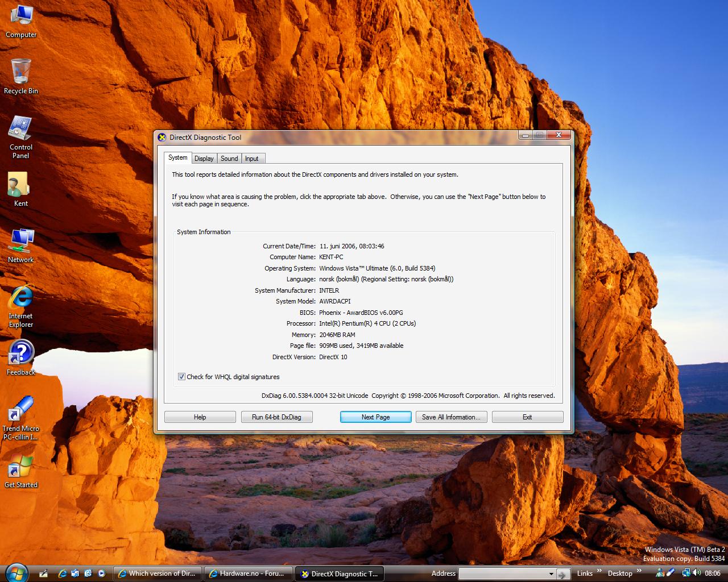Launch the Trend Micro PC-cillin shortcut
The height and width of the screenshot is (582, 728).
point(21,419)
